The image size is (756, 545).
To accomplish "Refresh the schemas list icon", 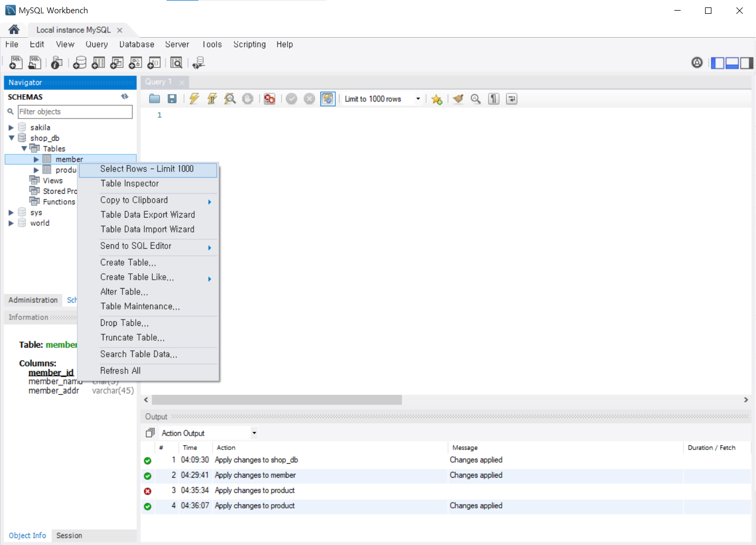I will tap(125, 97).
